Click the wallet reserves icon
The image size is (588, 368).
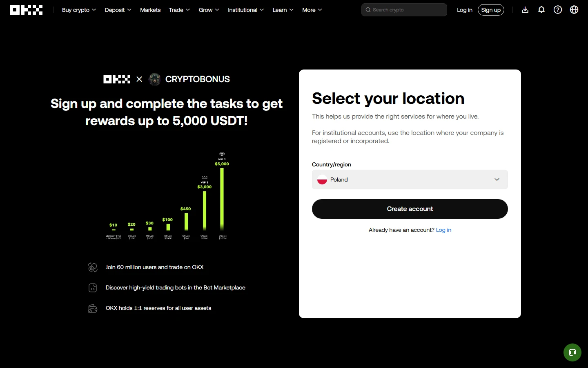point(93,308)
